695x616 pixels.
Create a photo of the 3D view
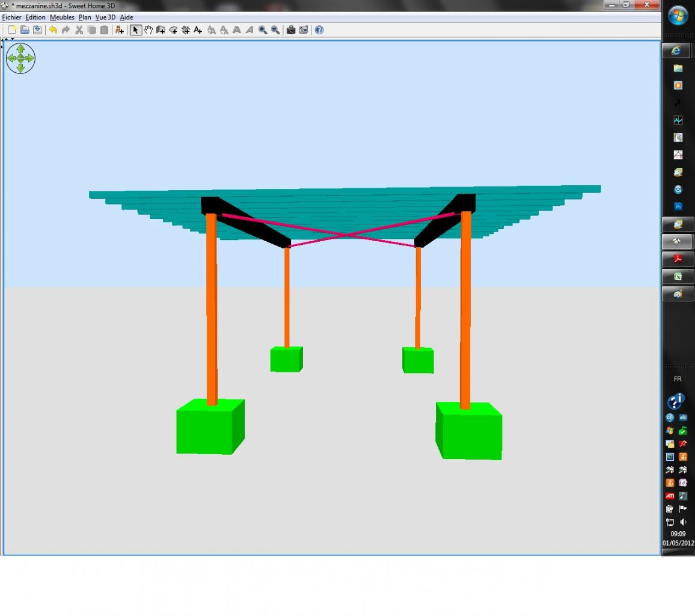(291, 29)
